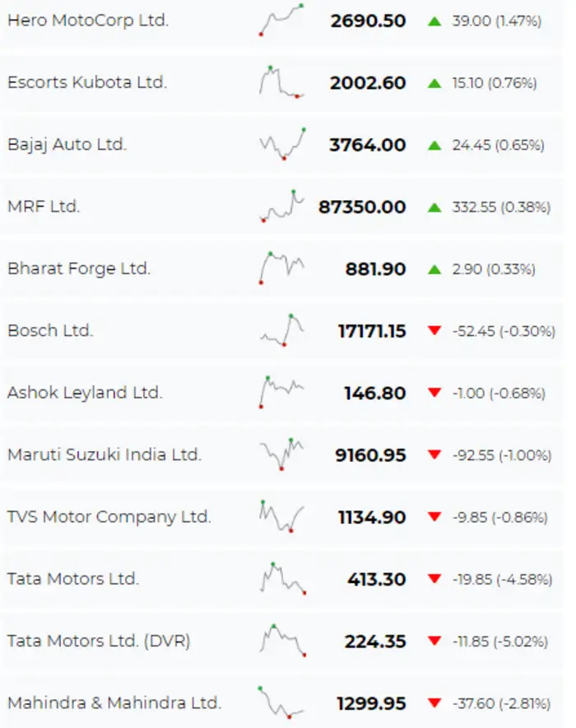The image size is (576, 728).
Task: Click the red down arrow for Ashok Leyland
Action: (x=434, y=394)
